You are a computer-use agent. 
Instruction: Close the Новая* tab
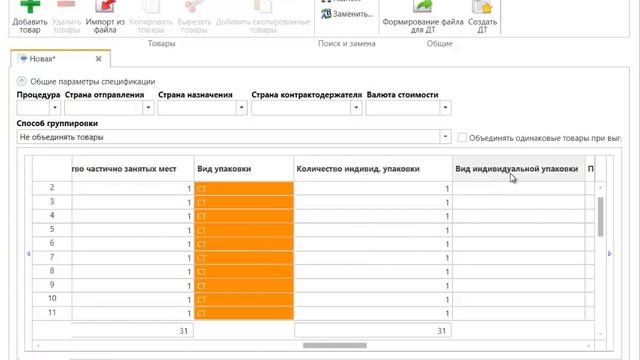click(98, 59)
